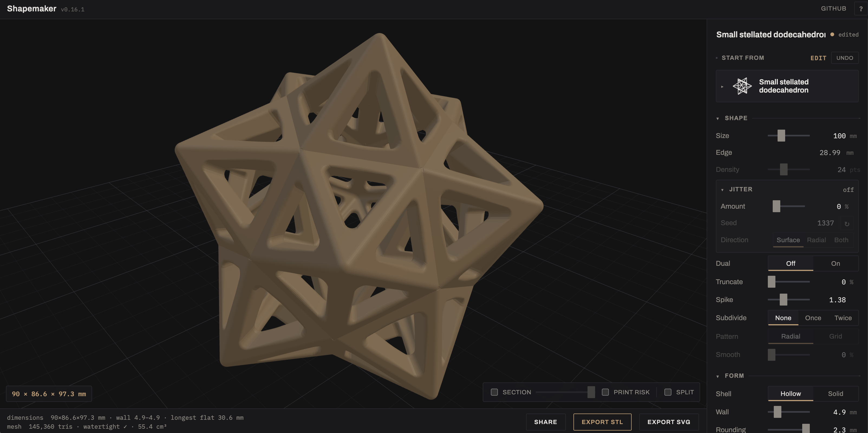Screen dimensions: 868x433
Task: Enable the SPLIT checkbox
Action: pyautogui.click(x=668, y=392)
